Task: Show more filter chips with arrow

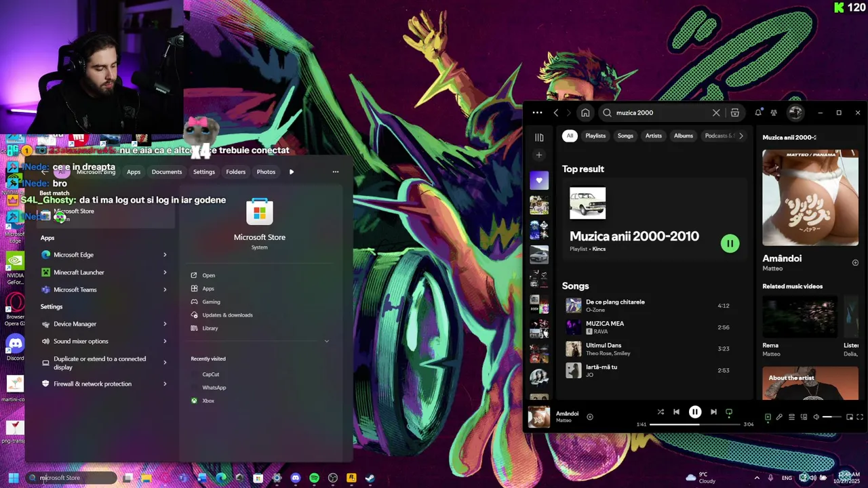Action: tap(741, 136)
